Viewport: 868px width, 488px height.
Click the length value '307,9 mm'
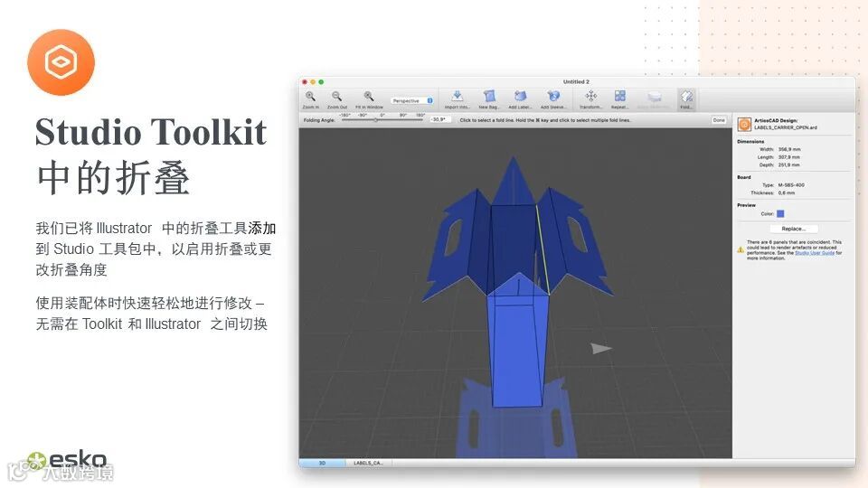point(789,157)
